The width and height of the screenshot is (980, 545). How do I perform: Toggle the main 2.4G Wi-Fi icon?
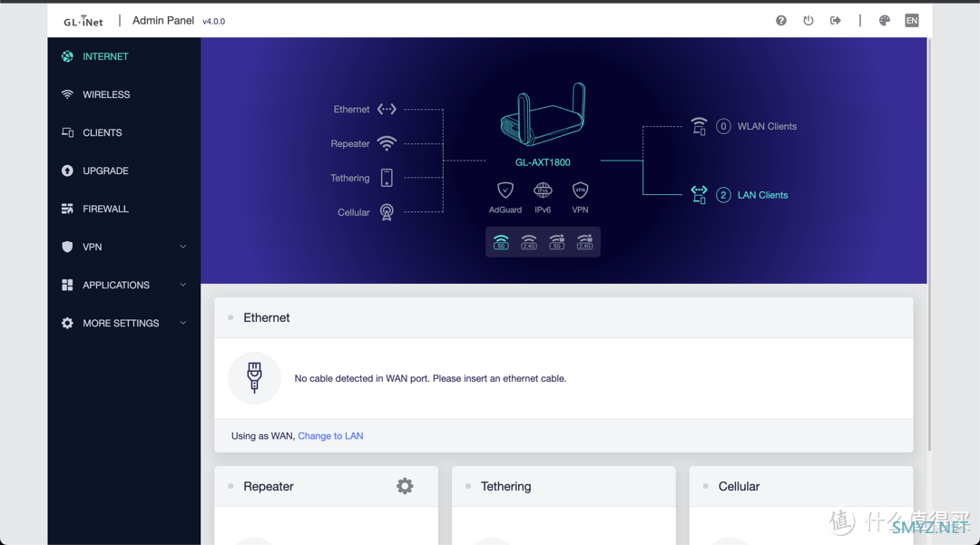(529, 242)
